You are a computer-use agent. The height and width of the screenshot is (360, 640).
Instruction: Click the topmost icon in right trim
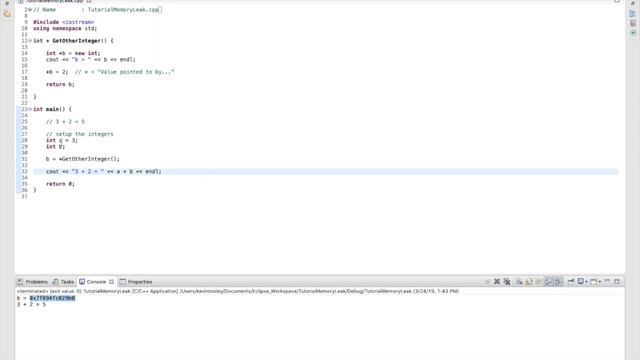click(x=633, y=3)
